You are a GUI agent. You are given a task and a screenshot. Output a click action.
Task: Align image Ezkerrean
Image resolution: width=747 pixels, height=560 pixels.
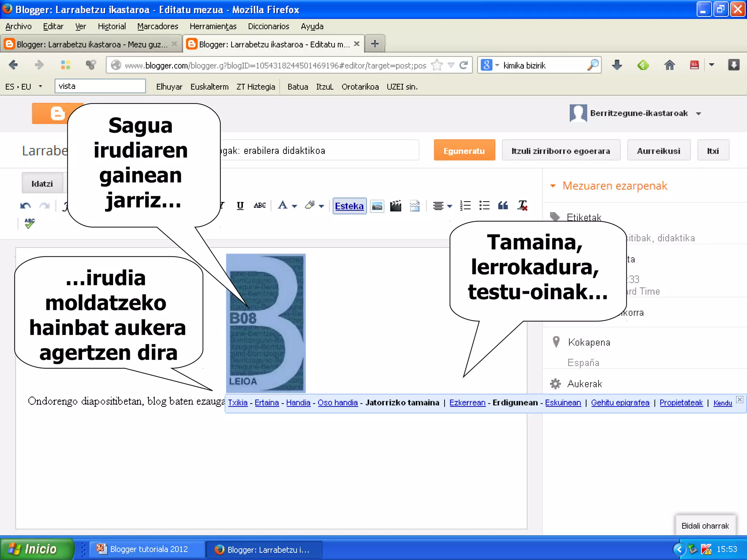(x=467, y=403)
